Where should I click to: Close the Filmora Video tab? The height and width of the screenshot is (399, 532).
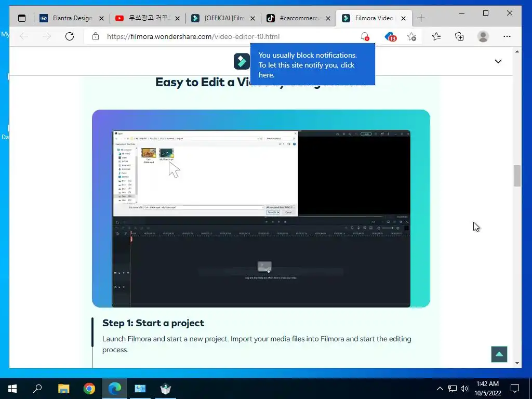click(403, 19)
